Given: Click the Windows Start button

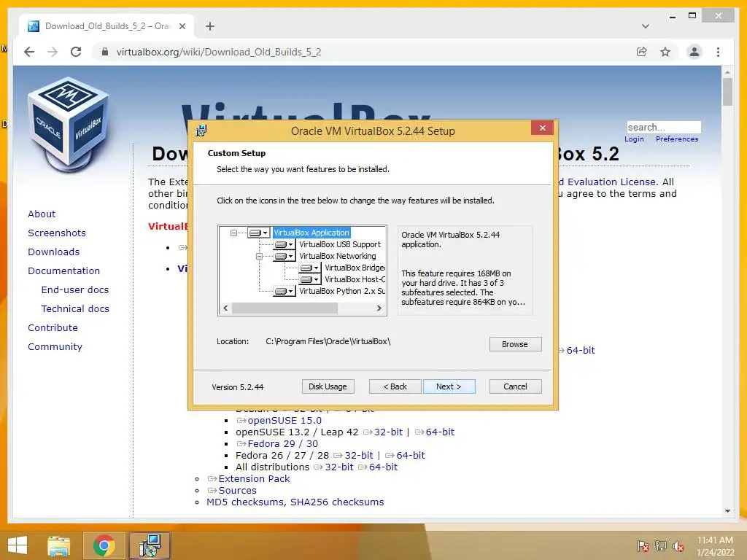Looking at the screenshot, I should click(x=18, y=545).
